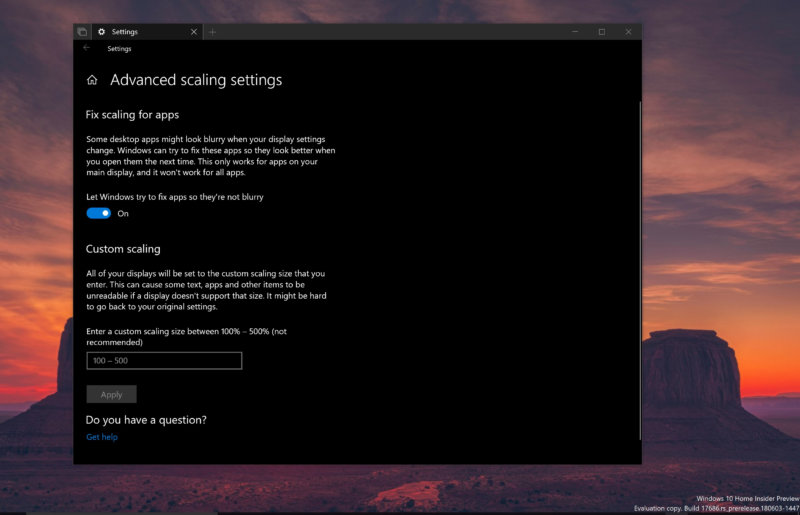Click the Apply button
800x515 pixels.
(x=111, y=395)
